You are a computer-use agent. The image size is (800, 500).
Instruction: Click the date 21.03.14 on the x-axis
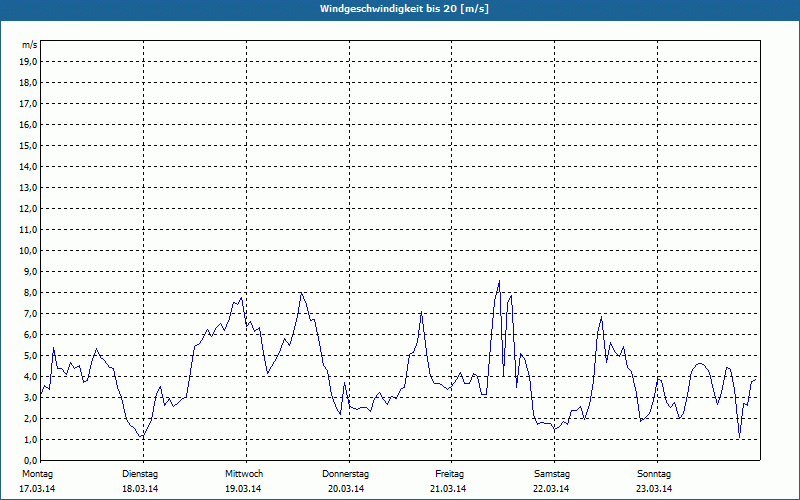449,489
